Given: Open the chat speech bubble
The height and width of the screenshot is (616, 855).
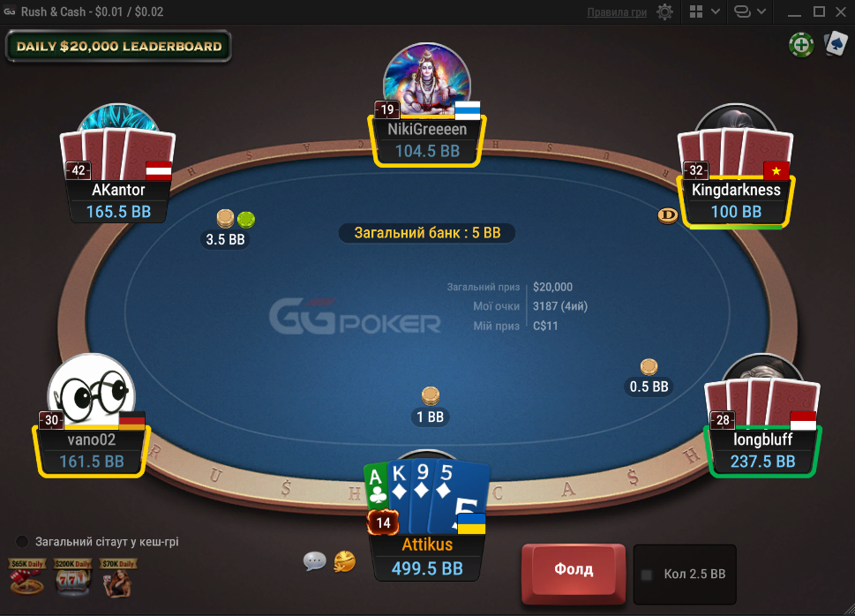Looking at the screenshot, I should pyautogui.click(x=315, y=561).
